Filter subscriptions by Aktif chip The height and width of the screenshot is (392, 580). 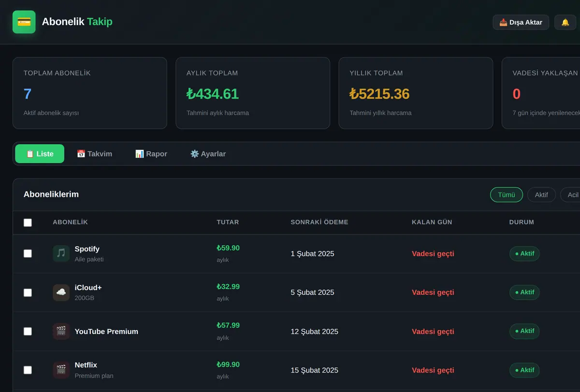click(x=541, y=195)
